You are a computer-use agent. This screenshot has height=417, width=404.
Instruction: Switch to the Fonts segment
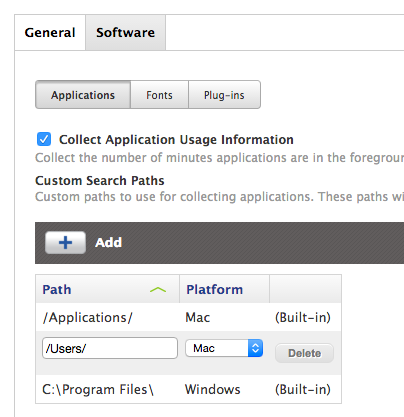159,95
